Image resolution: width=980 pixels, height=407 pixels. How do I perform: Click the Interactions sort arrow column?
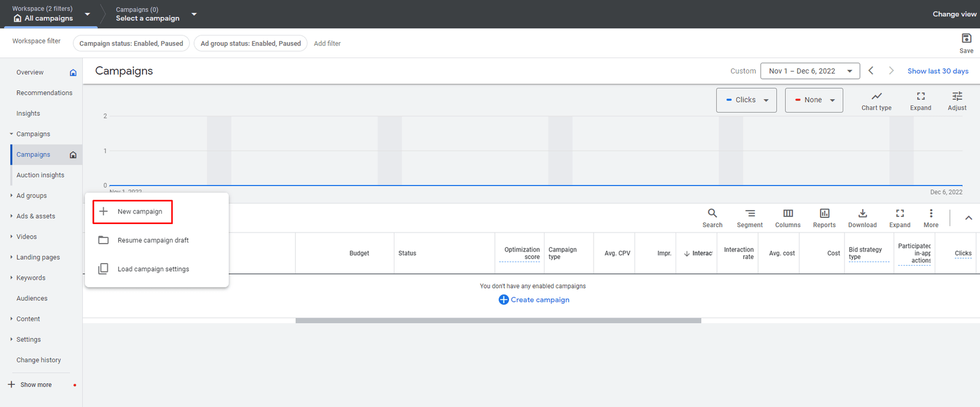pyautogui.click(x=698, y=253)
